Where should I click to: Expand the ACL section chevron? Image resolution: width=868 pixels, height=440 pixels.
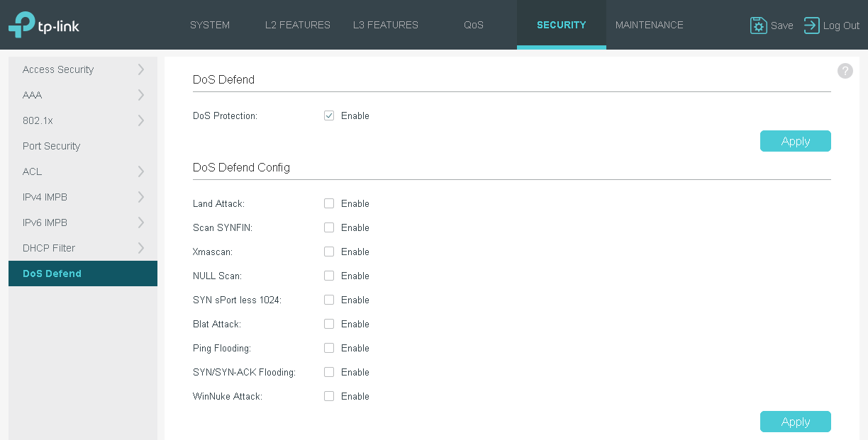point(141,171)
